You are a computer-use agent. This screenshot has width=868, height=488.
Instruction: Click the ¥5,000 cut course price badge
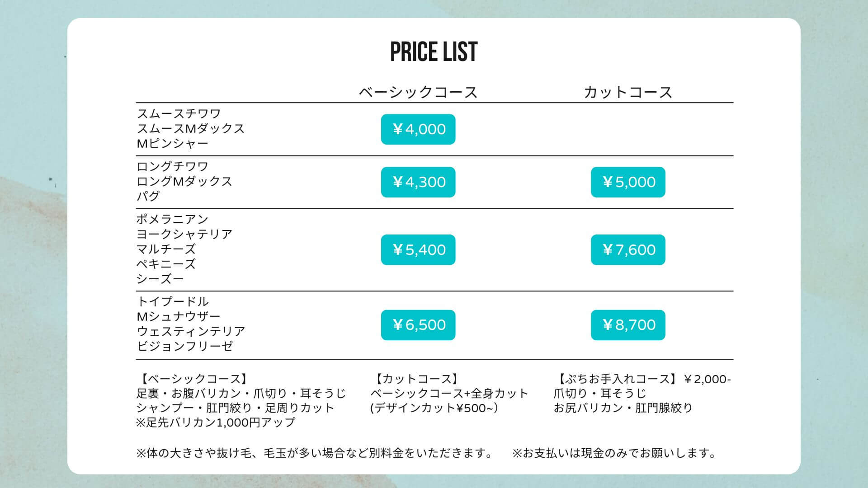[x=628, y=182]
